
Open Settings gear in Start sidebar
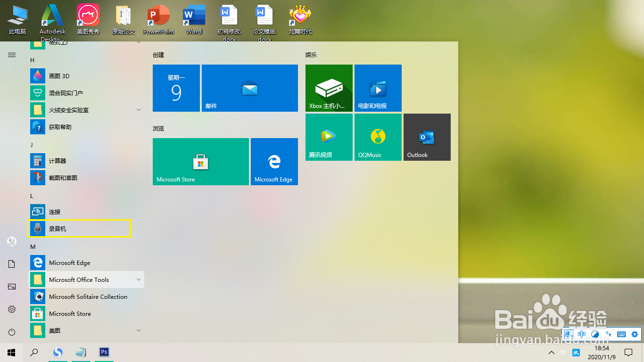pos(12,309)
